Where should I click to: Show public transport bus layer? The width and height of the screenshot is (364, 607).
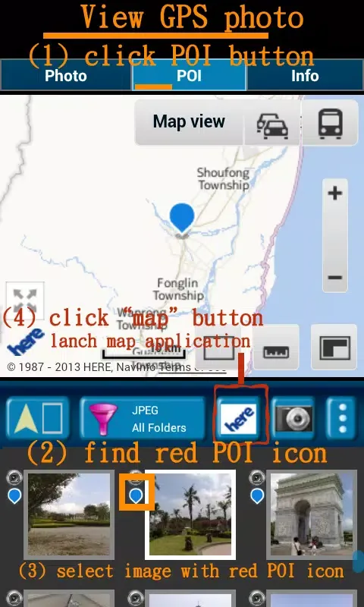331,124
